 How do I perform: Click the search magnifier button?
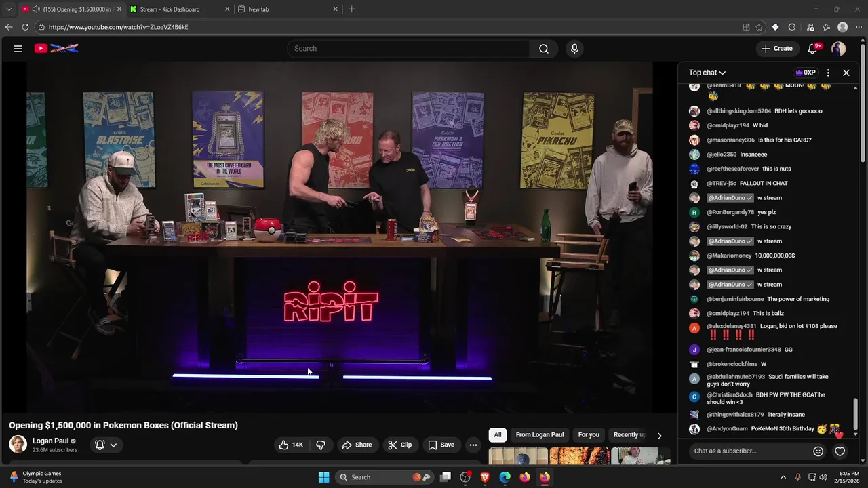click(544, 49)
